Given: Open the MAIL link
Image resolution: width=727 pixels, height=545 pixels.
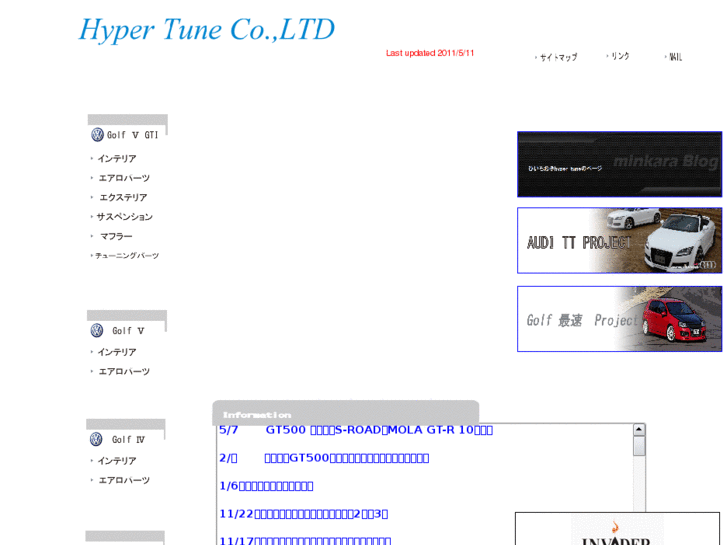Looking at the screenshot, I should 675,57.
